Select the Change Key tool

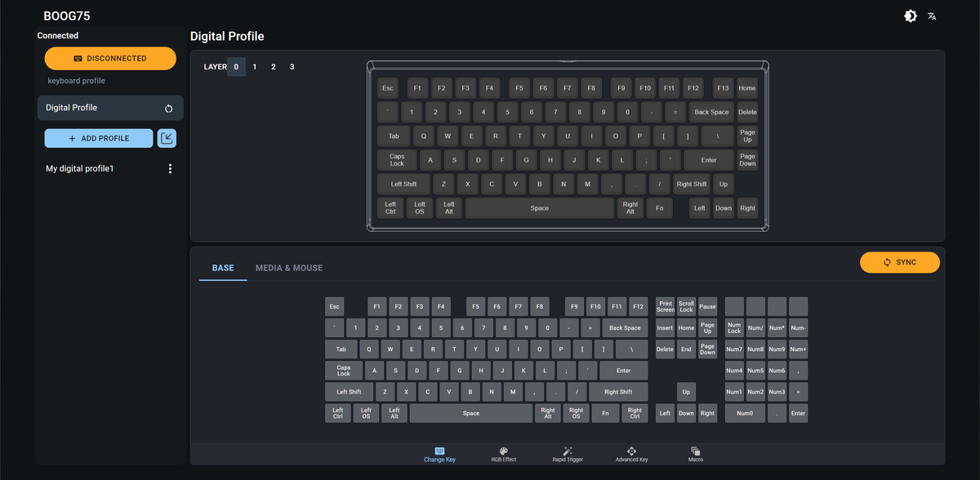click(439, 455)
